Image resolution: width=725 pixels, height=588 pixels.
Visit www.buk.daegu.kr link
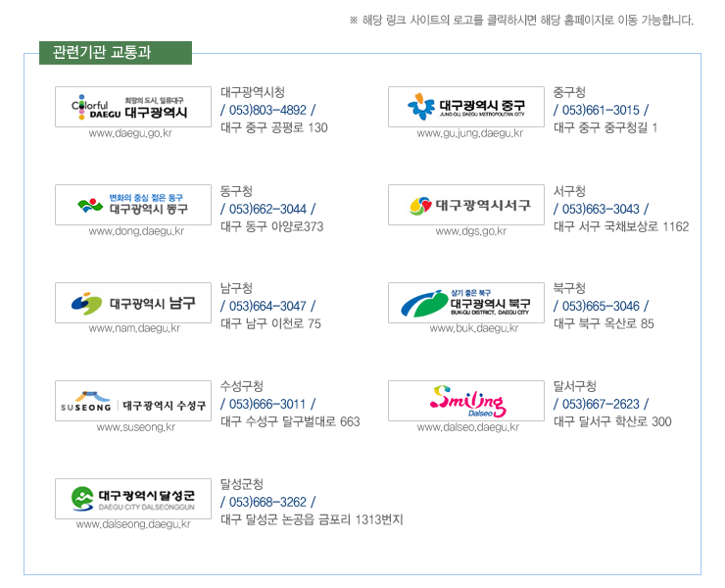(474, 328)
